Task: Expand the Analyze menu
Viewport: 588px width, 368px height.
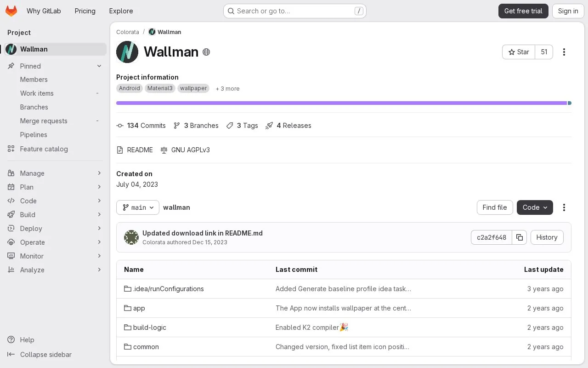Action: (x=55, y=270)
